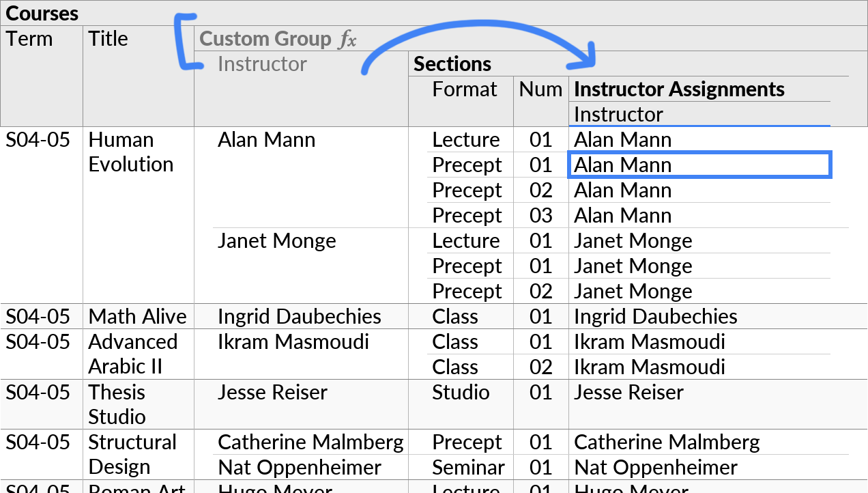Click the Courses table title
This screenshot has width=868, height=493.
tap(42, 12)
